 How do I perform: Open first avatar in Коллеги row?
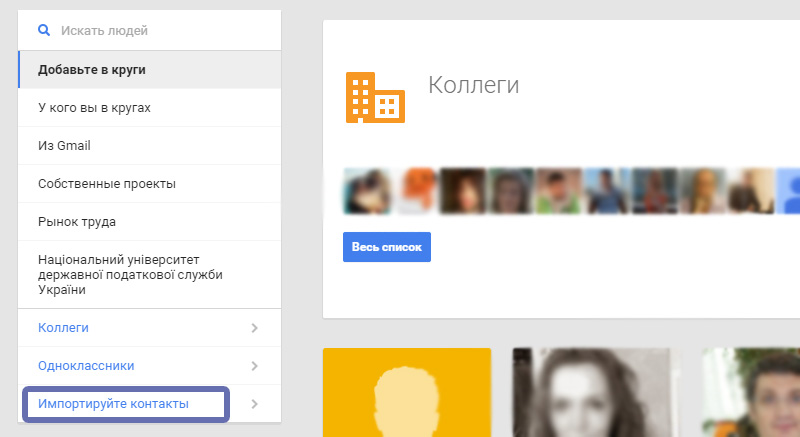point(367,191)
